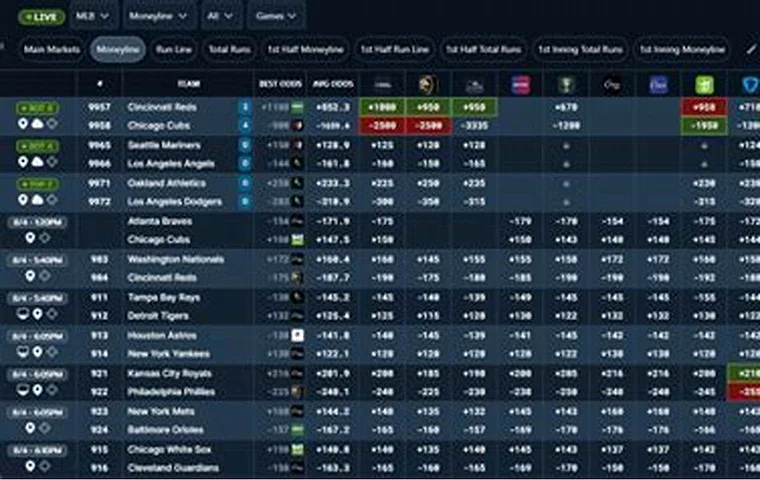Click the black circle sportsbook logo header

coord(612,85)
